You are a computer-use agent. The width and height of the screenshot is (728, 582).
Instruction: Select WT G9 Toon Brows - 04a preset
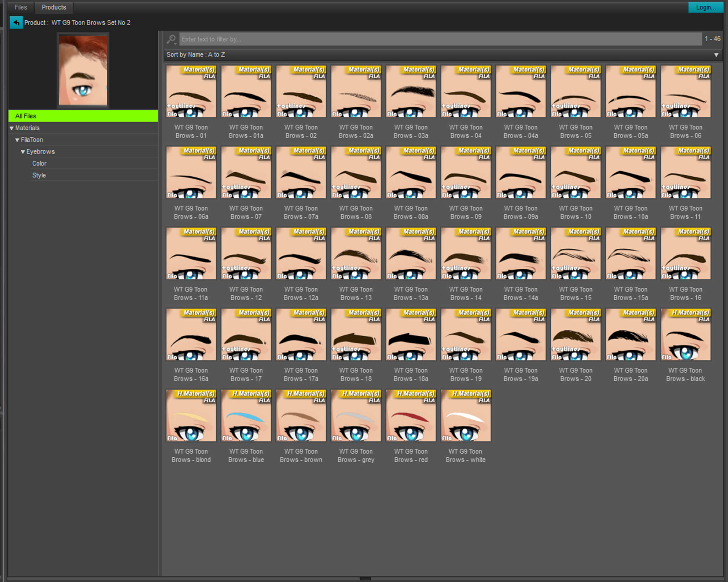pos(521,91)
